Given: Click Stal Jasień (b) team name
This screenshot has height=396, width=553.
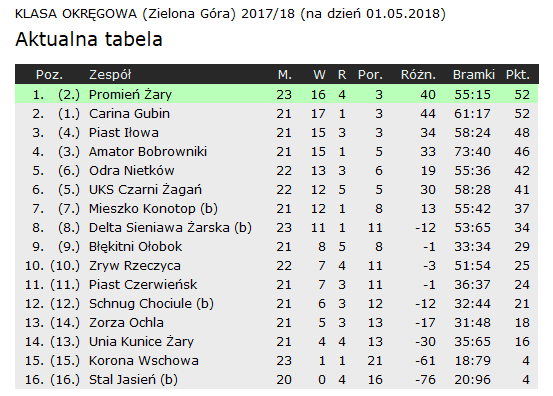Looking at the screenshot, I should point(133,380).
